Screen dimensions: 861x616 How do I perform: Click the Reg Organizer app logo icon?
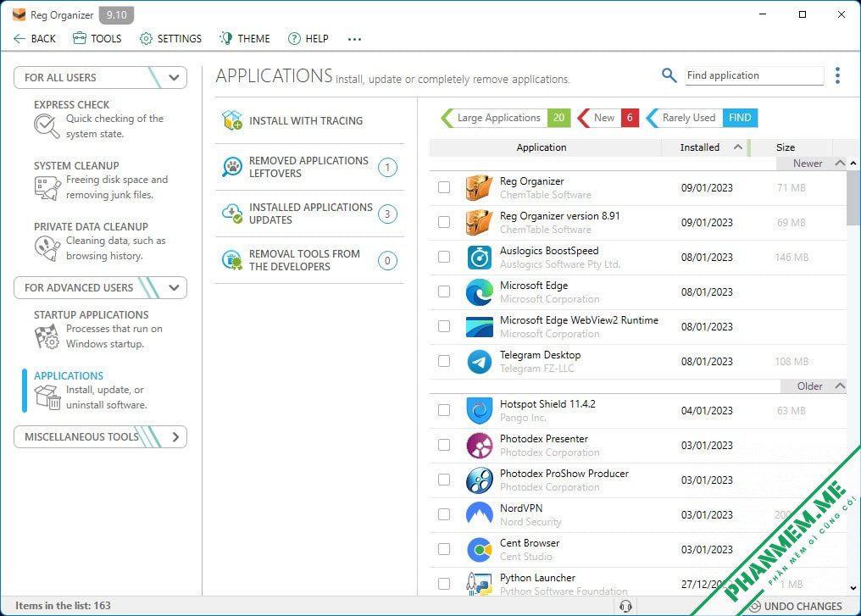[19, 14]
